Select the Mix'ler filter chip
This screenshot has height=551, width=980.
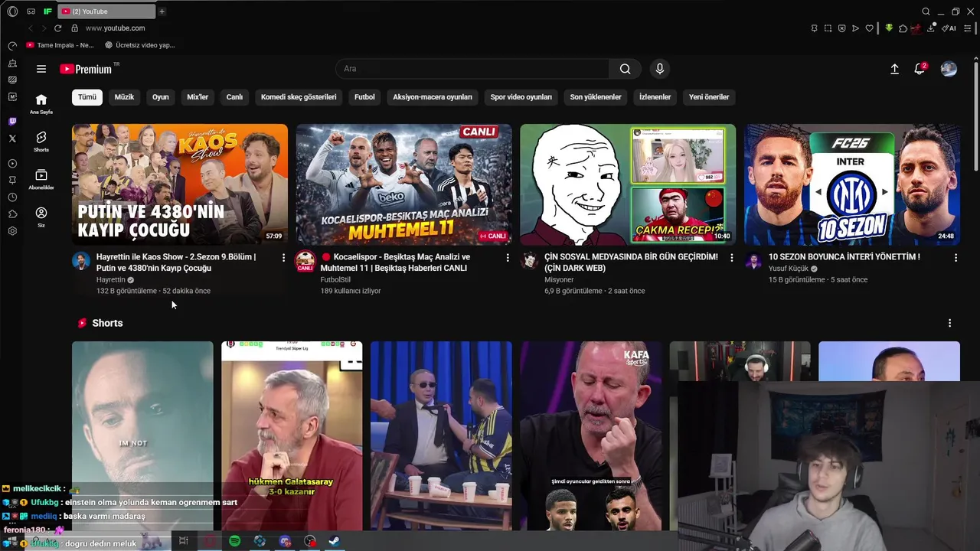(x=198, y=97)
